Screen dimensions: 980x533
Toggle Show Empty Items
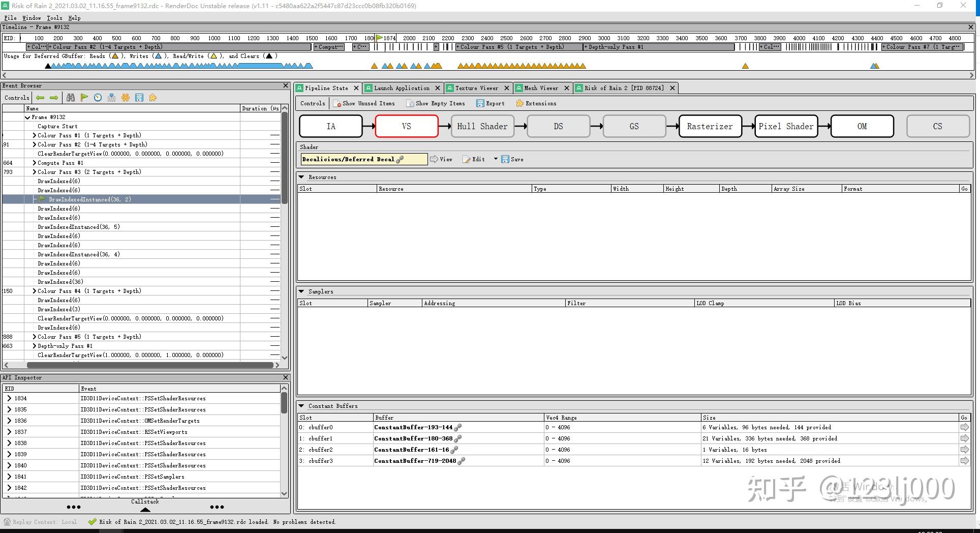tap(436, 103)
